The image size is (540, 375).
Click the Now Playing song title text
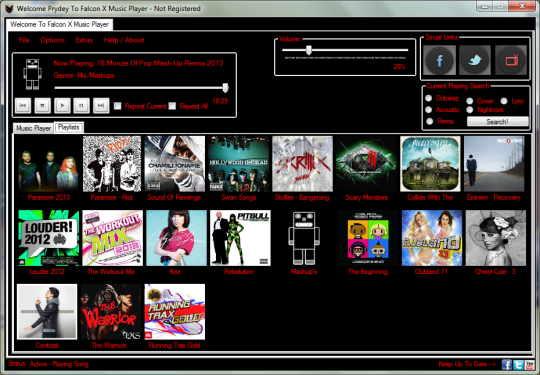click(138, 63)
